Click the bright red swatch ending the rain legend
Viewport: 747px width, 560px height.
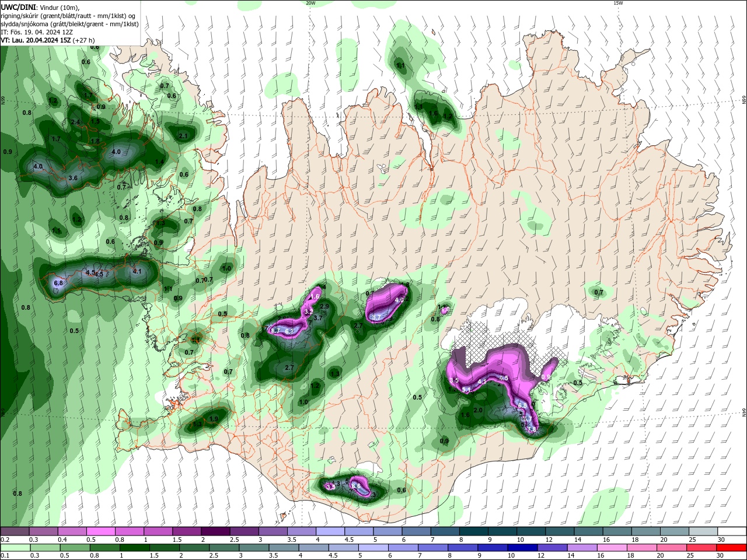click(x=732, y=548)
